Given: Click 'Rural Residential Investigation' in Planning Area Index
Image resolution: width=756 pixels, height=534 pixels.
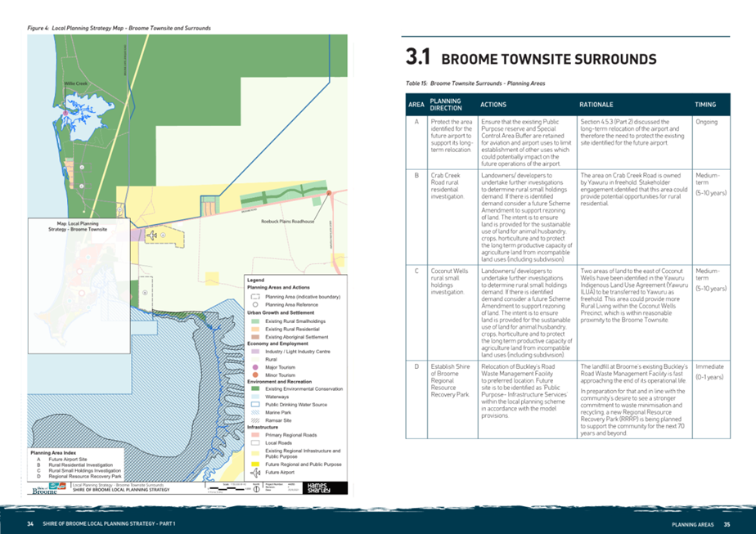Looking at the screenshot, I should (x=80, y=465).
